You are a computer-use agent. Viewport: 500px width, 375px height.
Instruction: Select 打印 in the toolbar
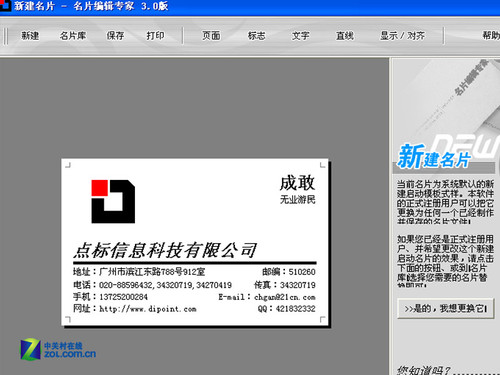[x=155, y=35]
